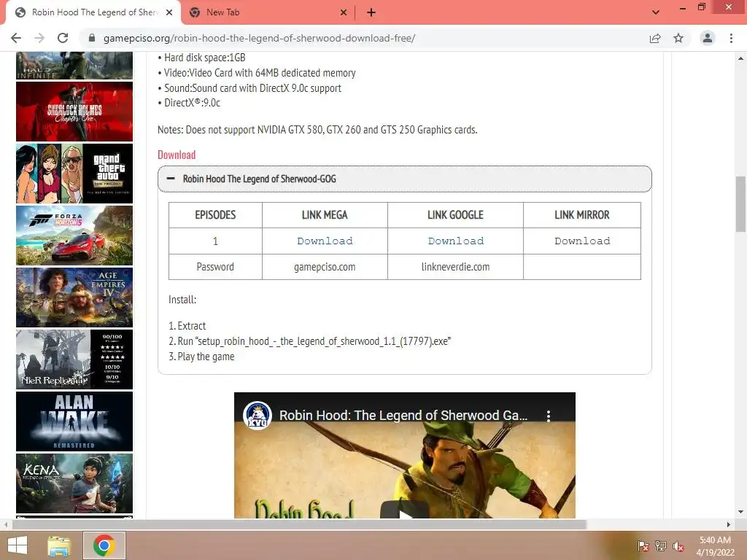This screenshot has width=747, height=560.
Task: Open File Explorer from the taskbar
Action: pyautogui.click(x=59, y=545)
